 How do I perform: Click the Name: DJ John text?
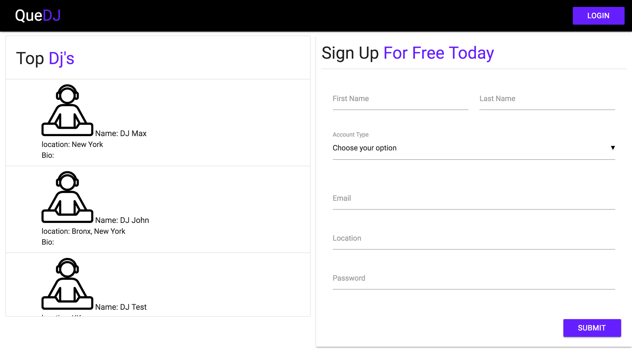coord(122,220)
